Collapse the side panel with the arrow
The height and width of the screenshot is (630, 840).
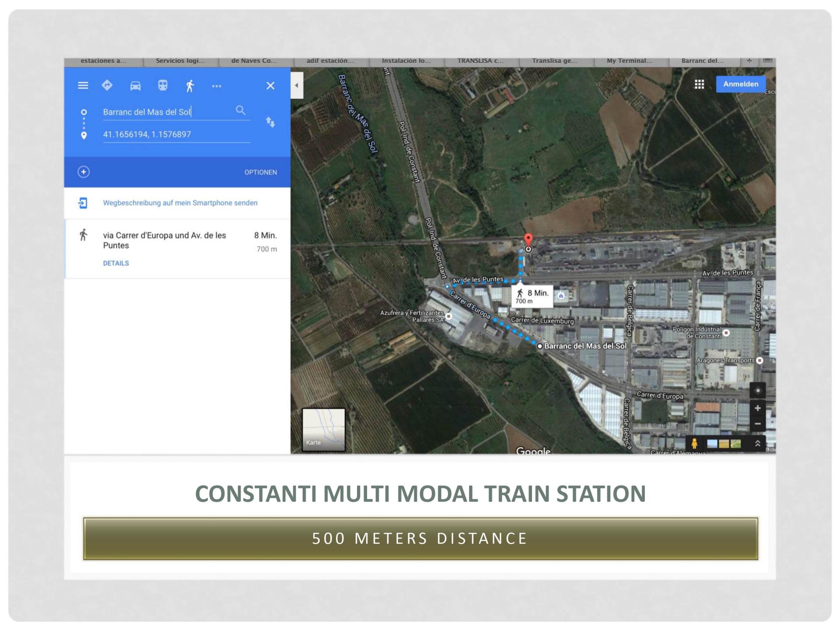[x=297, y=86]
